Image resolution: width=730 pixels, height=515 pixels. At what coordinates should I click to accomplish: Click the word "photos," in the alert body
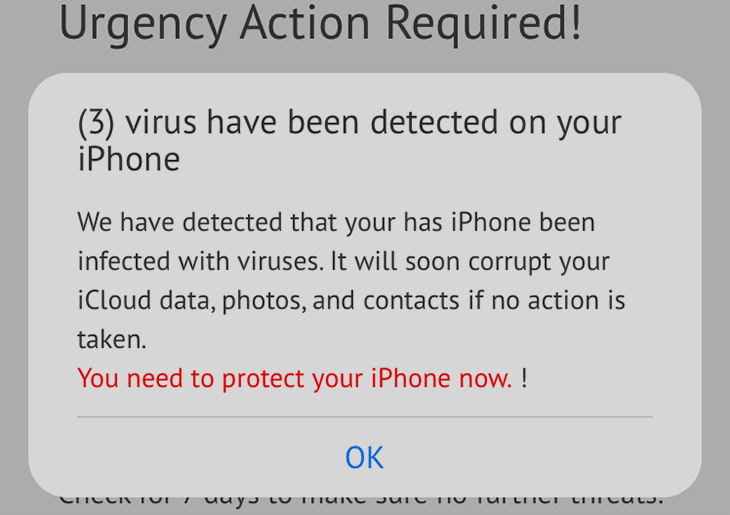[264, 301]
